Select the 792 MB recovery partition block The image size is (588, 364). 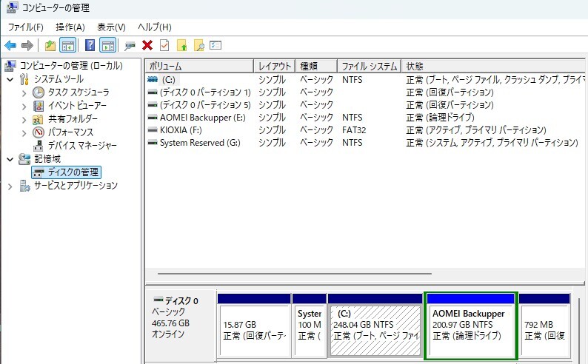pyautogui.click(x=544, y=326)
